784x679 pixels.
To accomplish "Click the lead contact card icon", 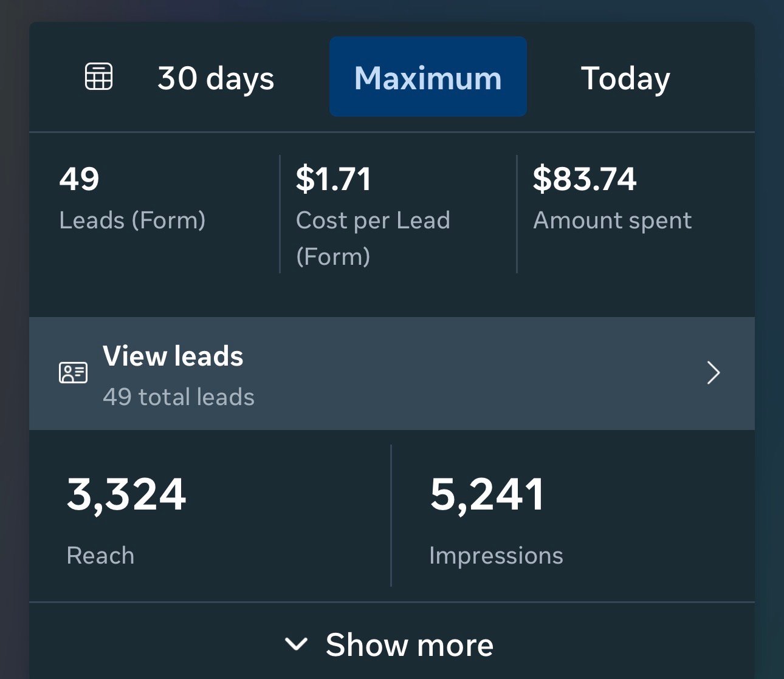I will pos(73,372).
